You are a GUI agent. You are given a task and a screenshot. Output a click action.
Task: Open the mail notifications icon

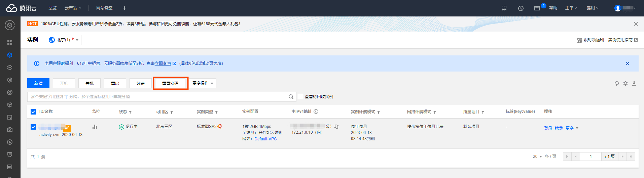coord(537,8)
